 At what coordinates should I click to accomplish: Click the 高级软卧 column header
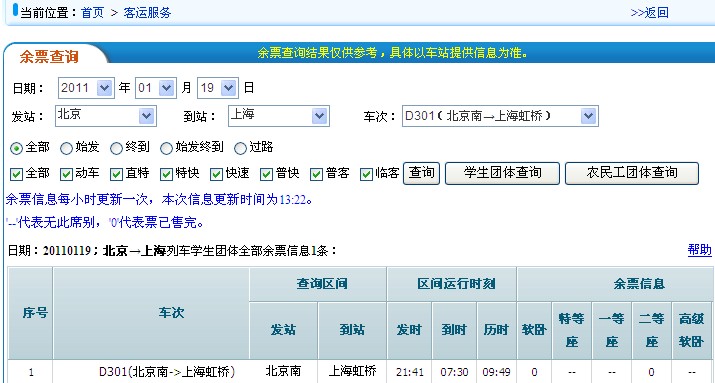(x=692, y=330)
